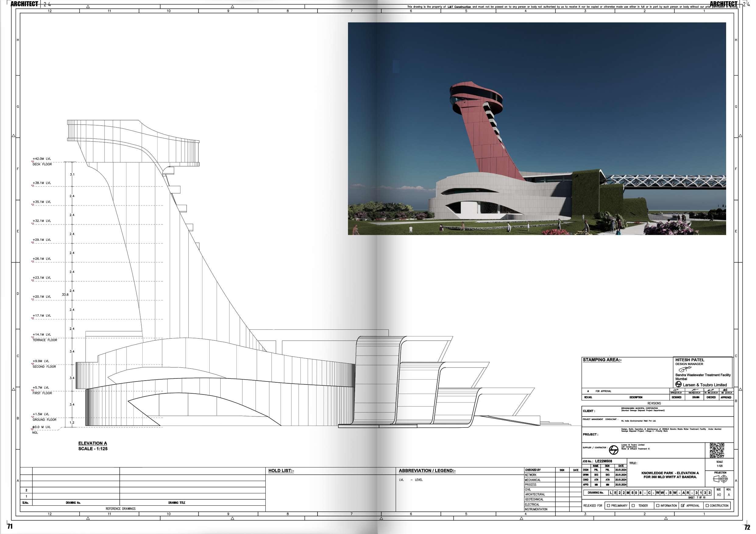Click the rendered tower perspective image

537,128
